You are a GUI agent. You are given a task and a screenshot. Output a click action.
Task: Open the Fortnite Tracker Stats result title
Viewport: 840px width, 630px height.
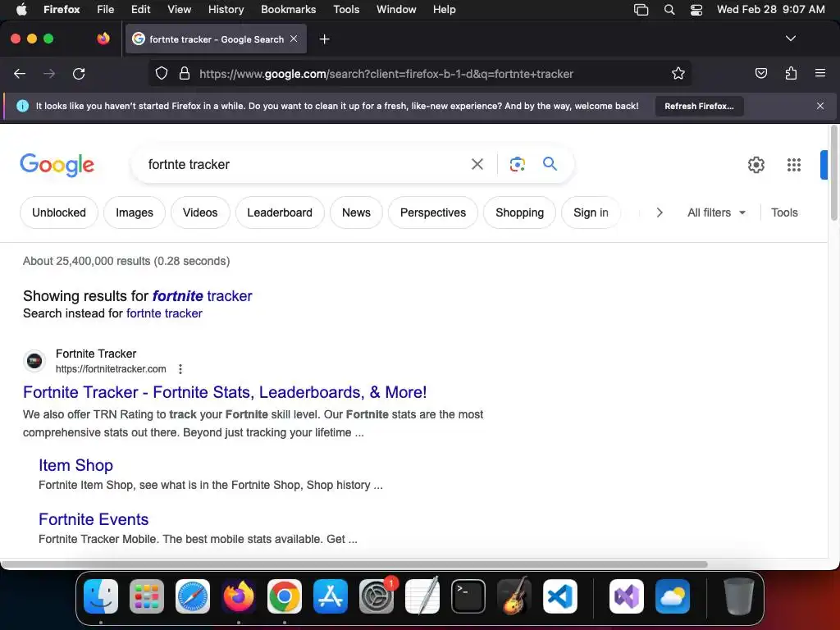pyautogui.click(x=225, y=392)
